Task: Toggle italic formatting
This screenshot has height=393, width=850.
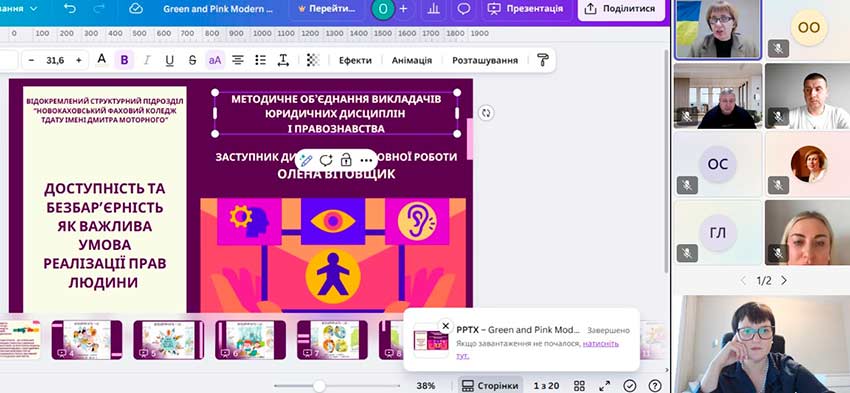Action: pos(147,60)
